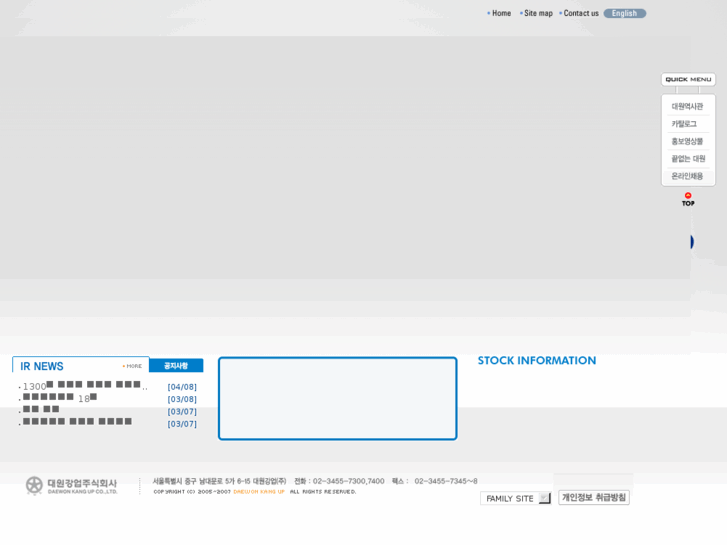Open the 개인정보 취급방침 button
The image size is (727, 545).
pos(594,497)
